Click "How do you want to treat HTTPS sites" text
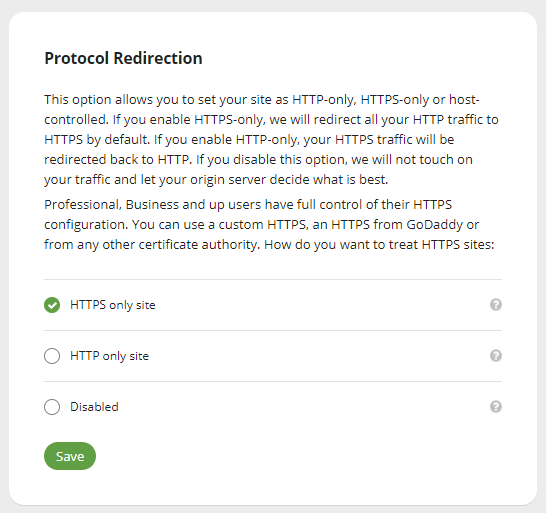 (x=379, y=244)
